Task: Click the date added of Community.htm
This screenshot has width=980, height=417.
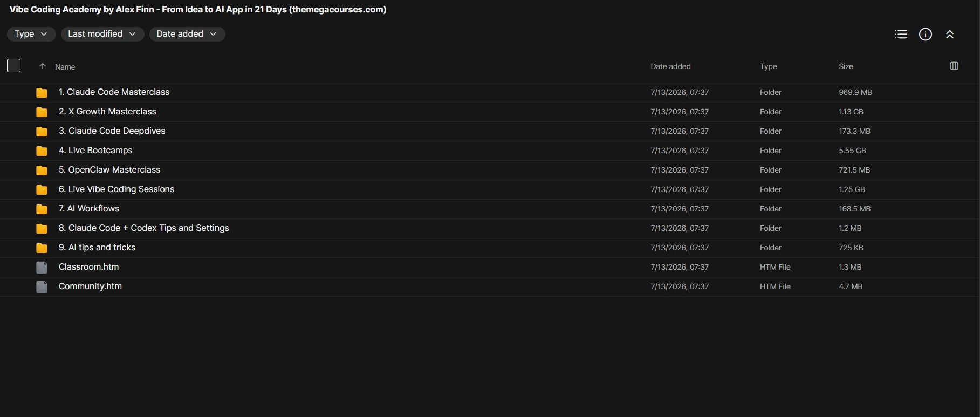Action: pyautogui.click(x=680, y=286)
